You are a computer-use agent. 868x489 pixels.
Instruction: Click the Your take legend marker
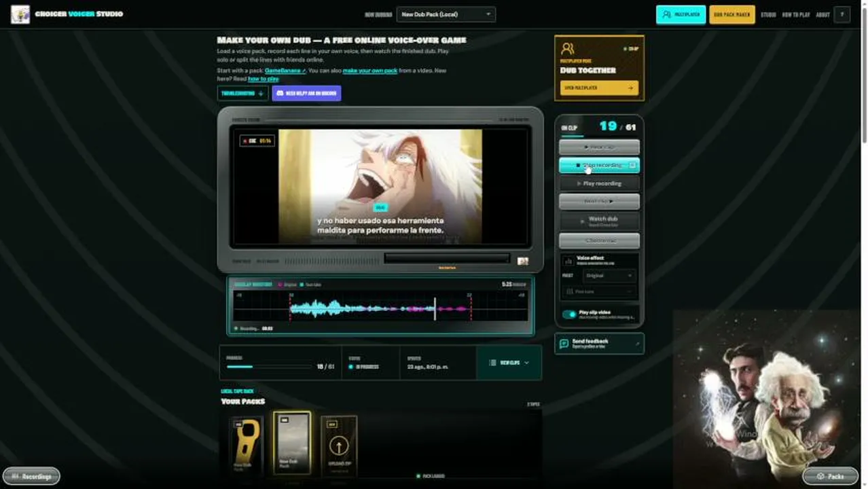302,285
